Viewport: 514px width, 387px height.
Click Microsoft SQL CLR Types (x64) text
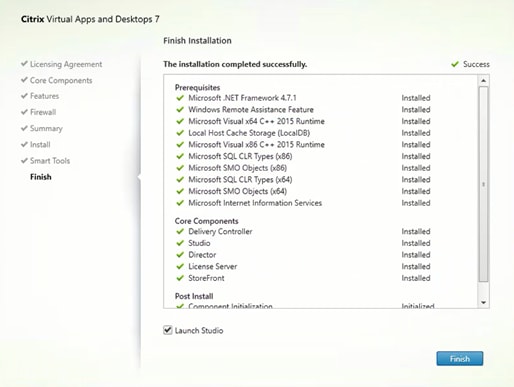[240, 180]
